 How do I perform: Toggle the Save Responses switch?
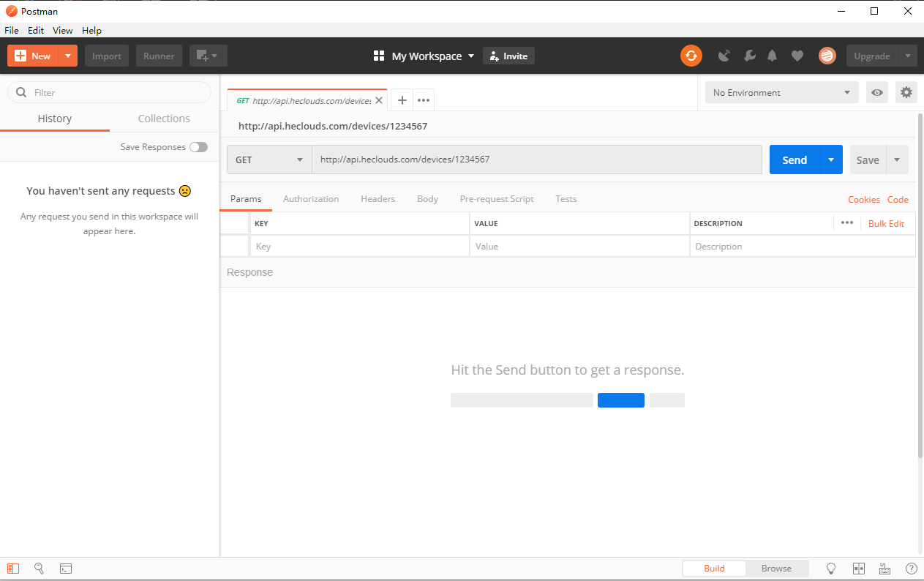198,147
